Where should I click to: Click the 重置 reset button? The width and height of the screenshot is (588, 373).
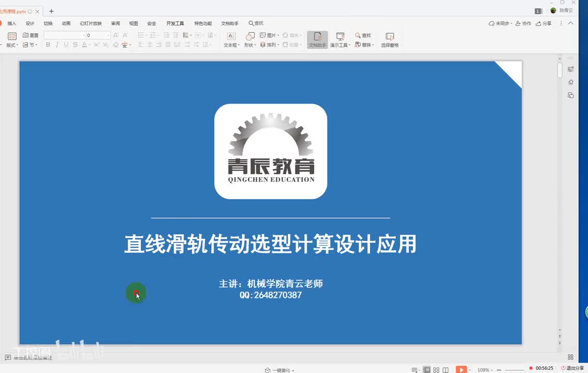pos(31,35)
